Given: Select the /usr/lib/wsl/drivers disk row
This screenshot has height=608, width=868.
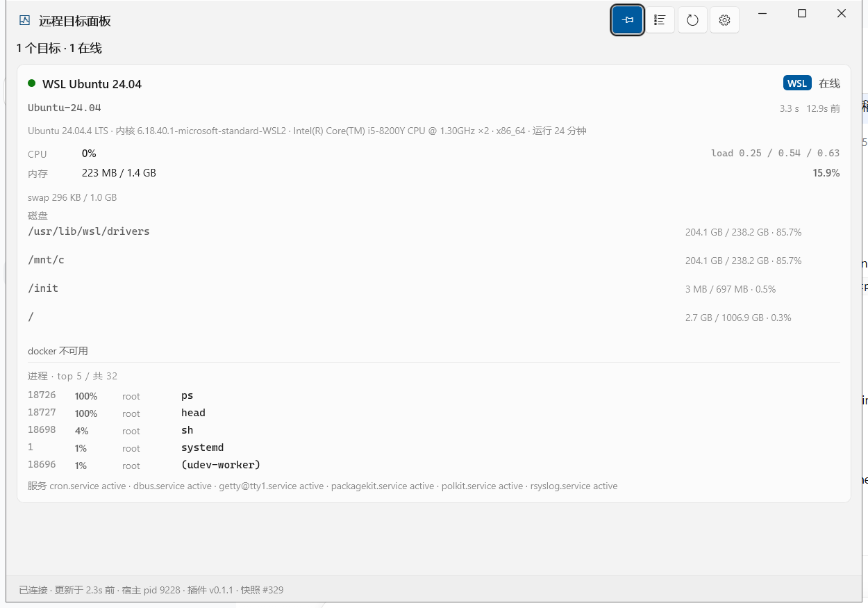Looking at the screenshot, I should (x=433, y=232).
